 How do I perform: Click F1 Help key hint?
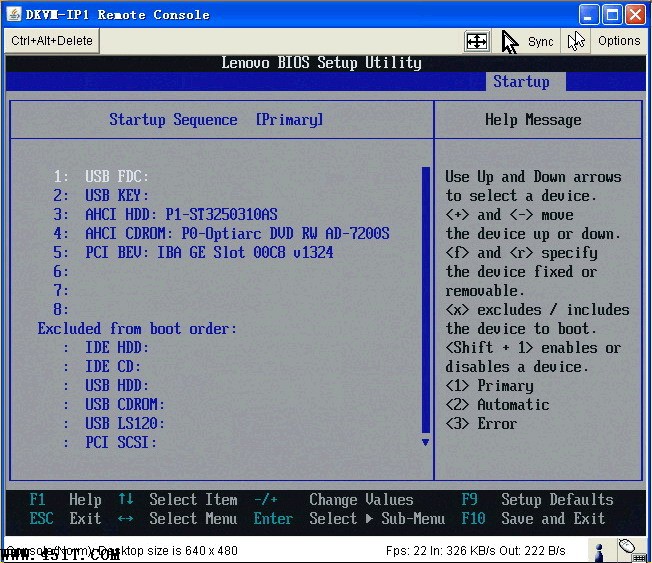[65, 499]
